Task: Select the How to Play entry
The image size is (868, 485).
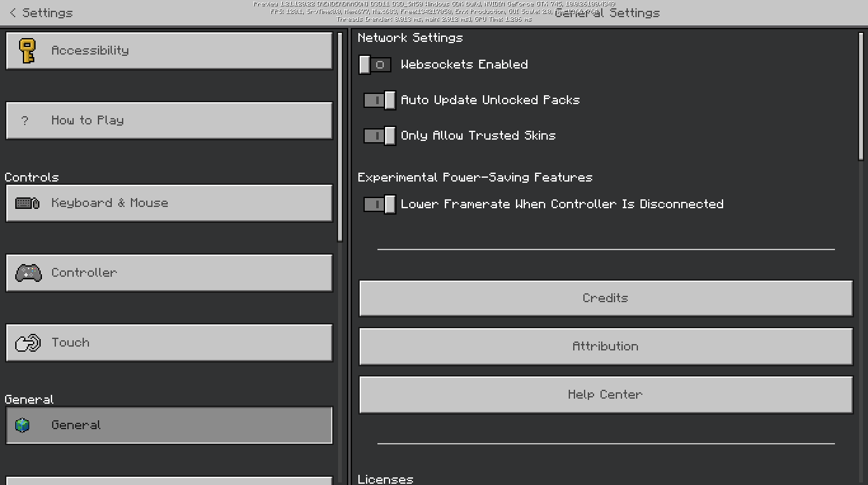Action: [169, 121]
